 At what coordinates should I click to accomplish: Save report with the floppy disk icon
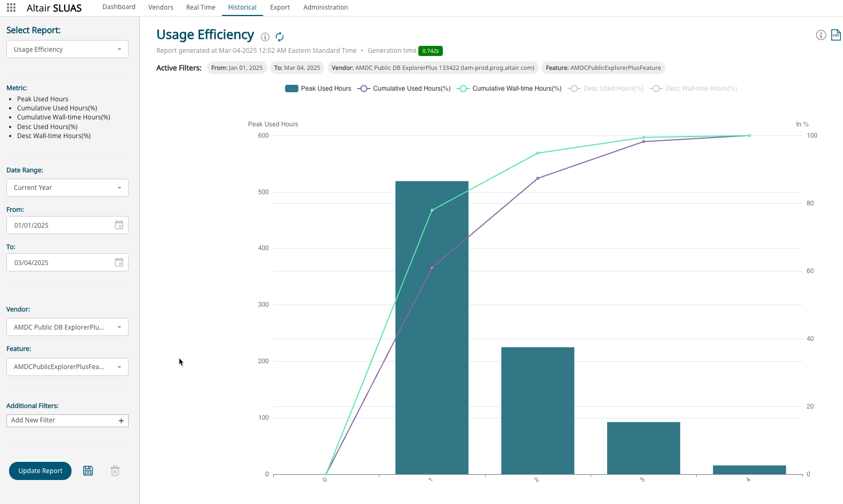88,471
